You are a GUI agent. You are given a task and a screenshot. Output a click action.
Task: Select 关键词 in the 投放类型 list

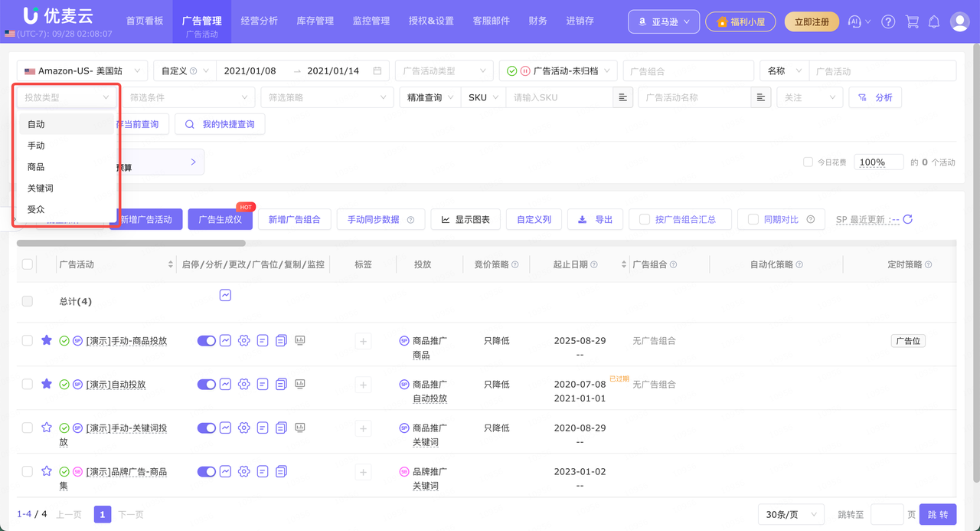(67, 188)
